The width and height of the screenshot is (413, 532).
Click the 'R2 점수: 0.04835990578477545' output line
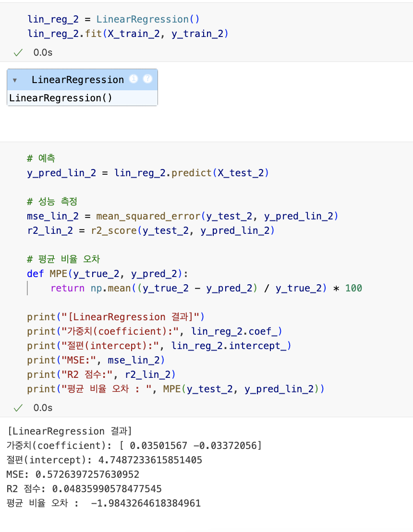click(x=84, y=489)
